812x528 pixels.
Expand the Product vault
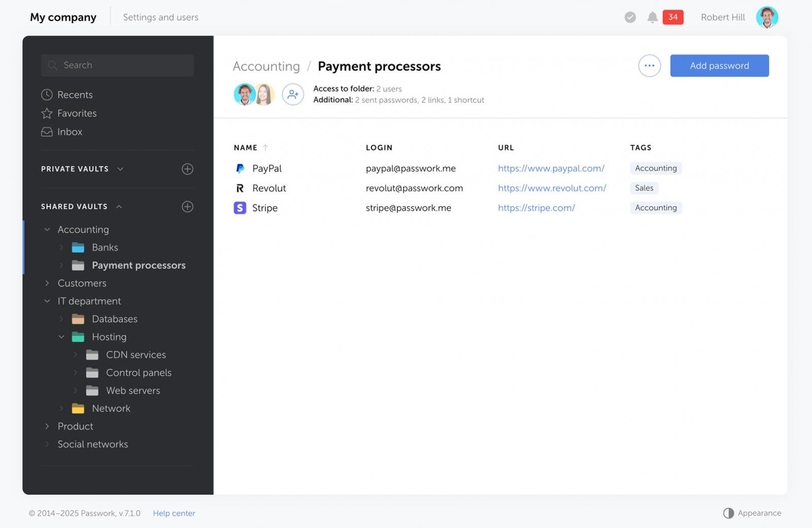(x=47, y=426)
